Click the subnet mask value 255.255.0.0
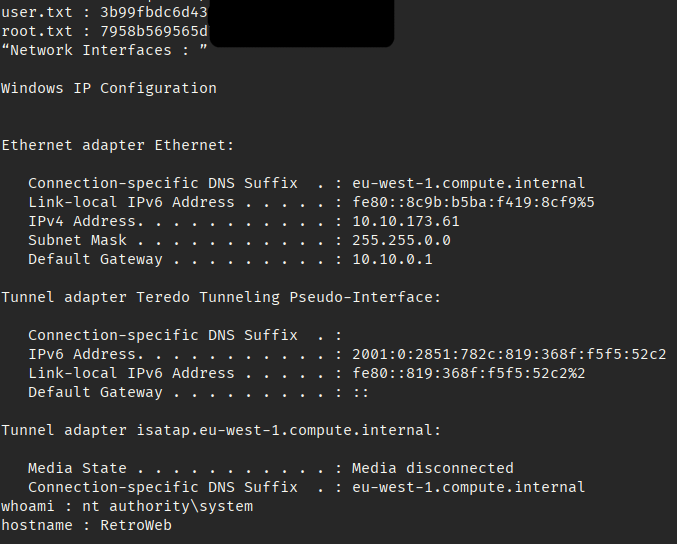677x544 pixels. pos(400,240)
